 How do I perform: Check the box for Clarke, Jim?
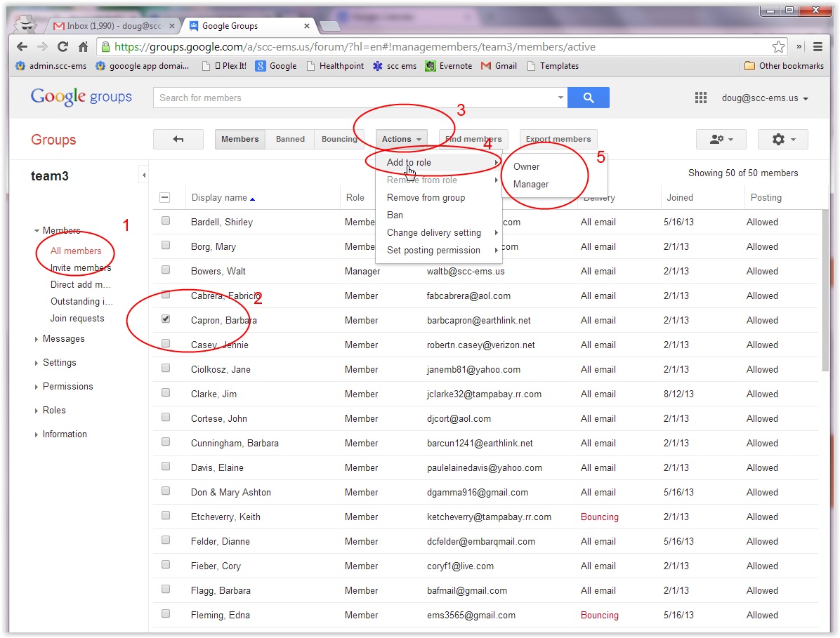pos(166,393)
